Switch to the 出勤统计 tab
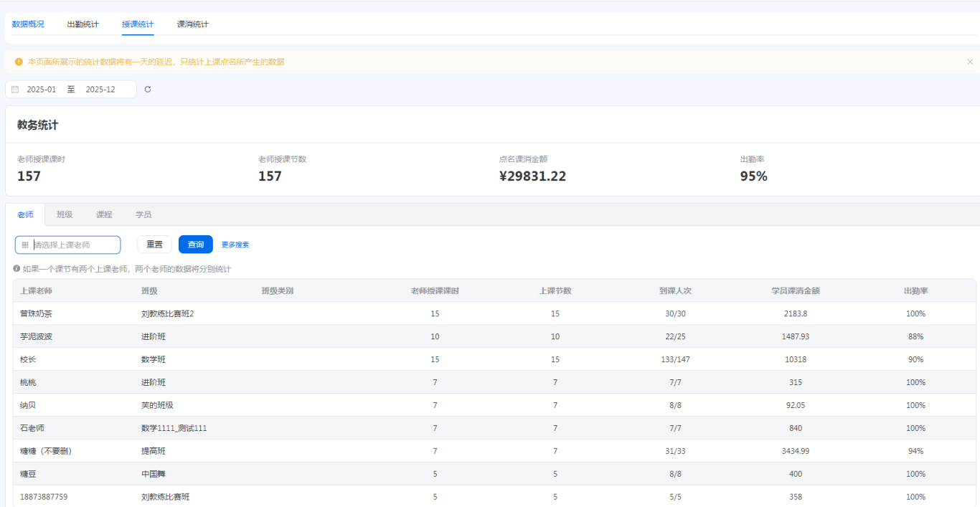This screenshot has height=507, width=980. 83,24
